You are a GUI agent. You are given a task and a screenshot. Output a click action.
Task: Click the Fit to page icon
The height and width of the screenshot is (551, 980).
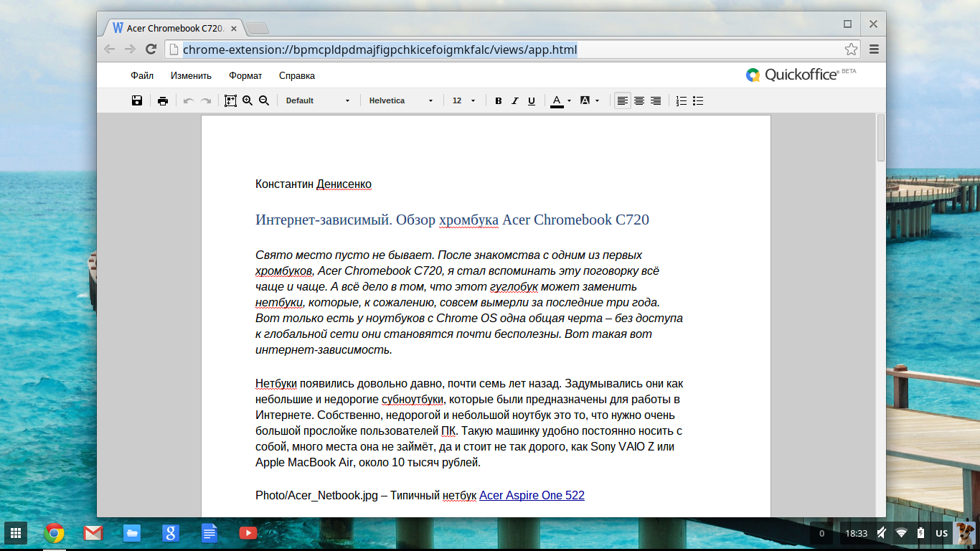[x=230, y=100]
